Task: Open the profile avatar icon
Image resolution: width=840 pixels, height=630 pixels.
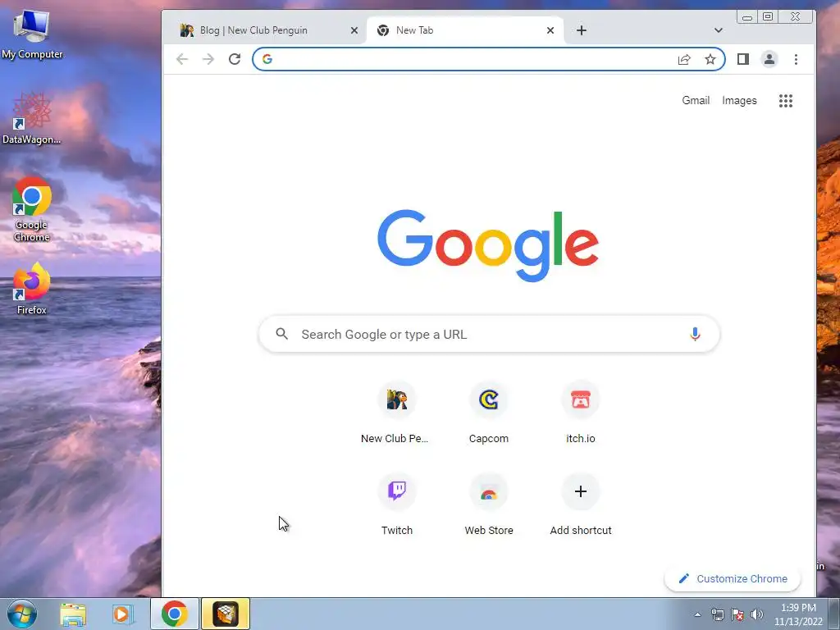Action: [x=769, y=59]
